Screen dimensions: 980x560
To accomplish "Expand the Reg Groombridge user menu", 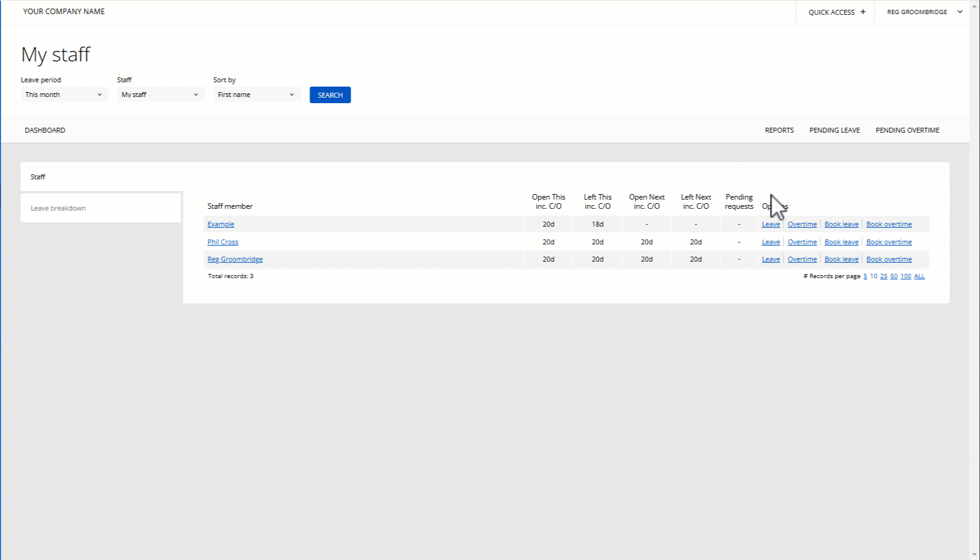I will [924, 12].
